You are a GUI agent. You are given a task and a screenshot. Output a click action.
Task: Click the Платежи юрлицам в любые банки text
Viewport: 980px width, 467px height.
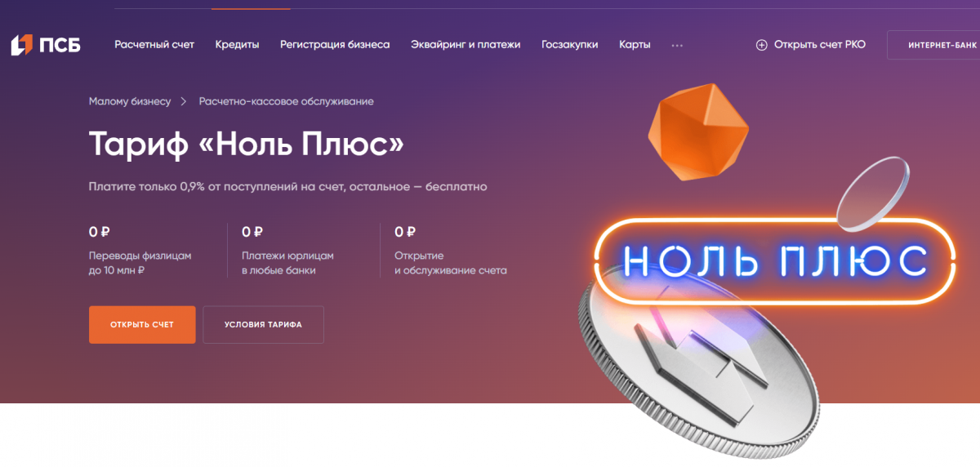[x=287, y=263]
